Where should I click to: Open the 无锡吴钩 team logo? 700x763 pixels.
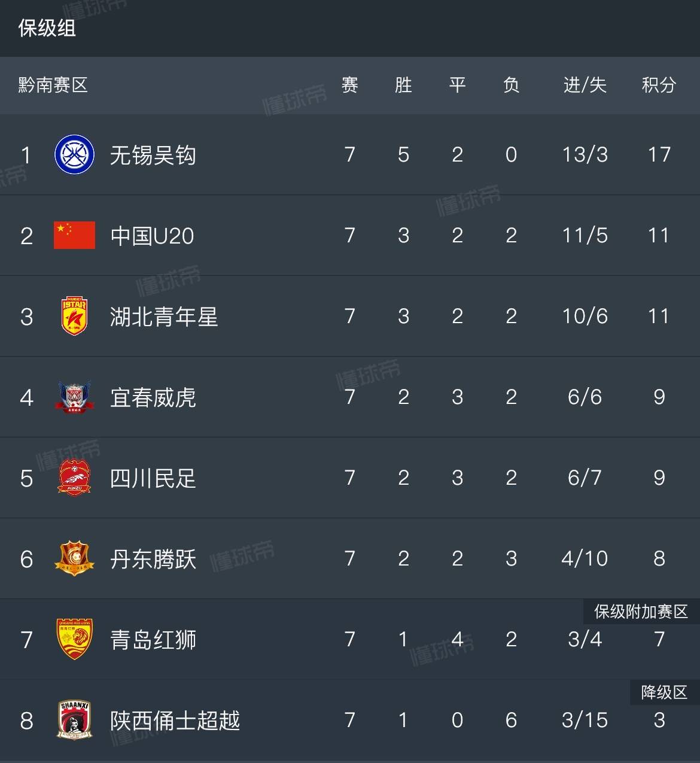(74, 154)
